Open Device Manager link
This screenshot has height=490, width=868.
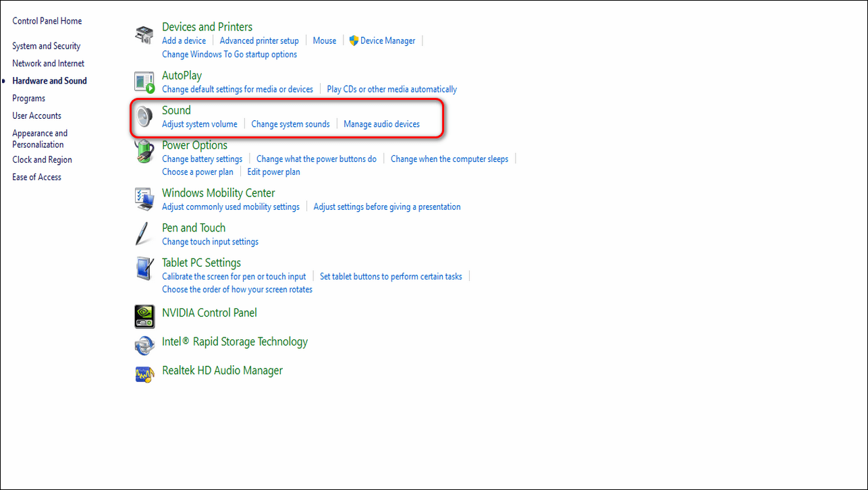[387, 40]
